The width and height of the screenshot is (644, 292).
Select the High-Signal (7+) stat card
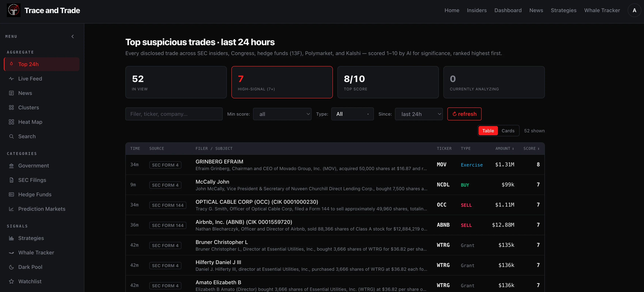(x=282, y=82)
